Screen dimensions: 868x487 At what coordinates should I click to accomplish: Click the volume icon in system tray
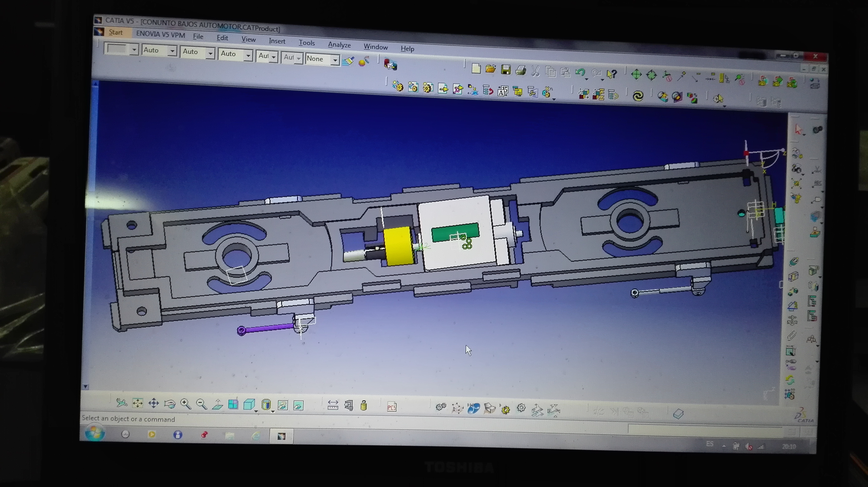click(x=749, y=447)
